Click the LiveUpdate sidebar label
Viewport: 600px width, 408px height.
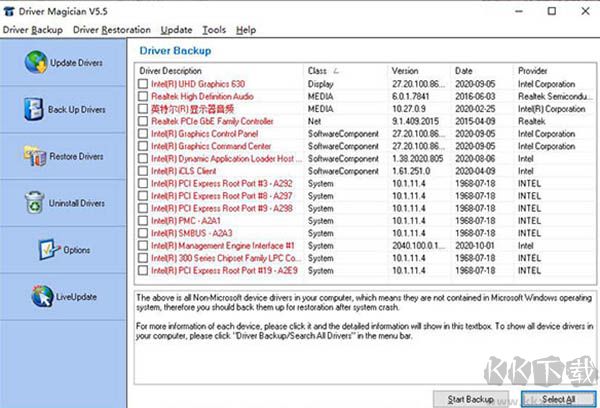coord(76,297)
